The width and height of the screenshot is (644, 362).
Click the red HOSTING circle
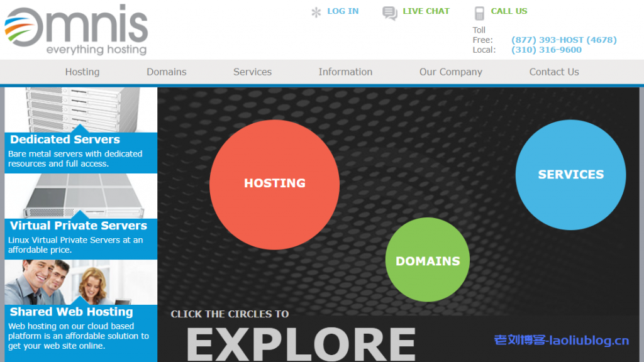[274, 184]
